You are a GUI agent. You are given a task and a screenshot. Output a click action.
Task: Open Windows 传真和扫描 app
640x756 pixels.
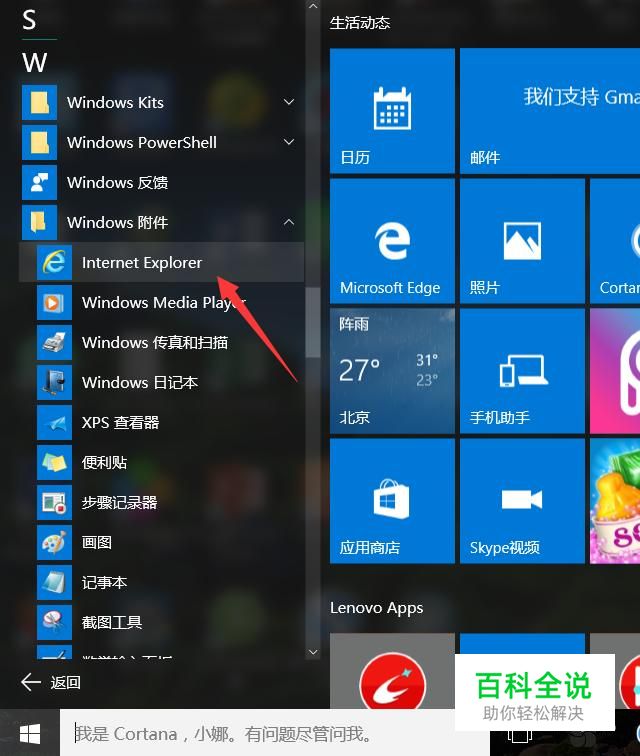coord(162,342)
